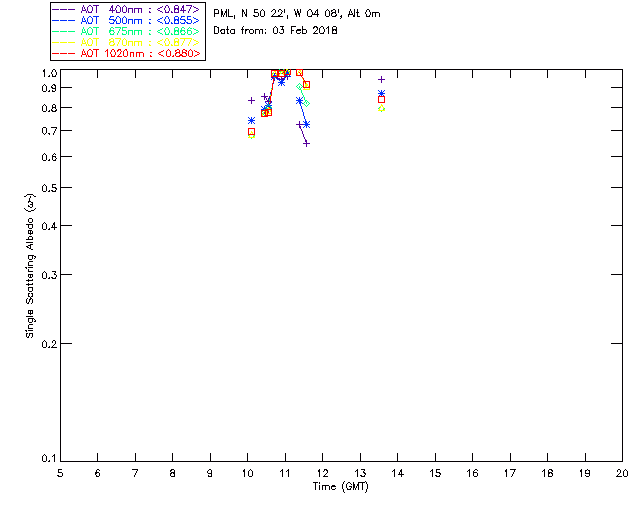Click the '13' x-axis tick label
This screenshot has height=512, width=640.
pos(360,473)
